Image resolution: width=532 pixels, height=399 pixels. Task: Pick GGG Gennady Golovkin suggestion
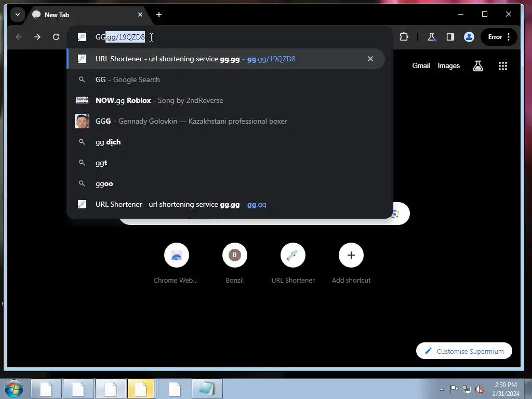(x=226, y=121)
